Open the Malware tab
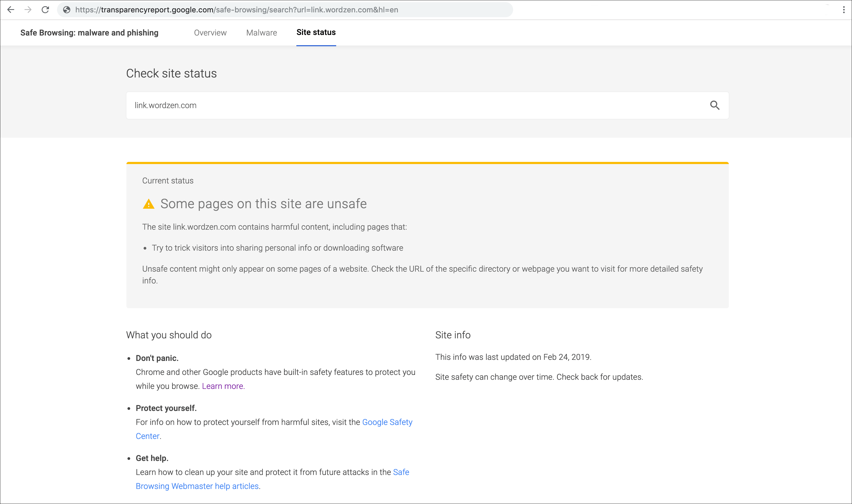 tap(261, 33)
